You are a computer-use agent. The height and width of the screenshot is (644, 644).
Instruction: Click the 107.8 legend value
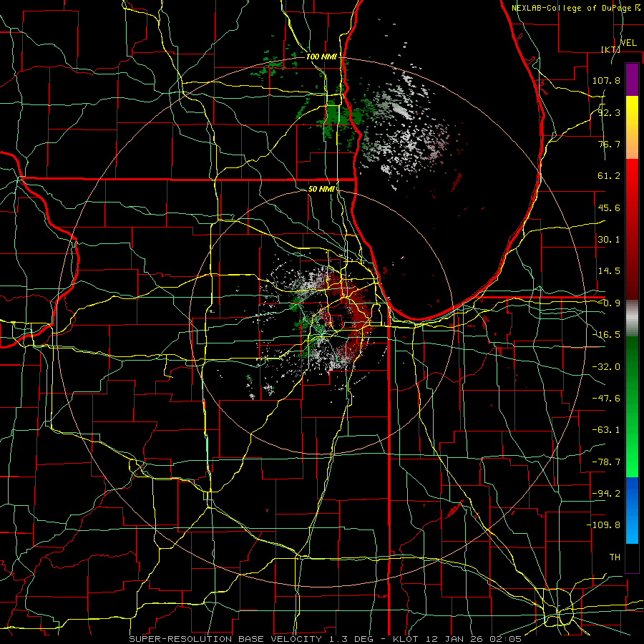tap(606, 80)
